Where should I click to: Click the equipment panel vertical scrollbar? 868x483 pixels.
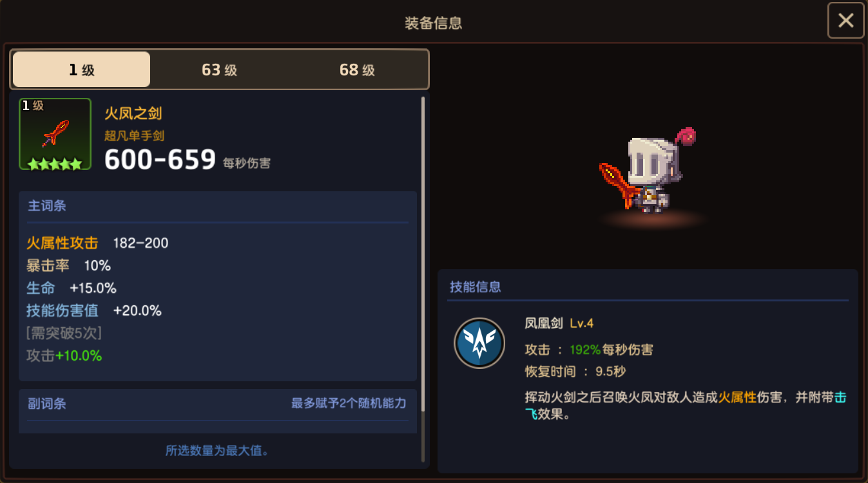click(423, 279)
